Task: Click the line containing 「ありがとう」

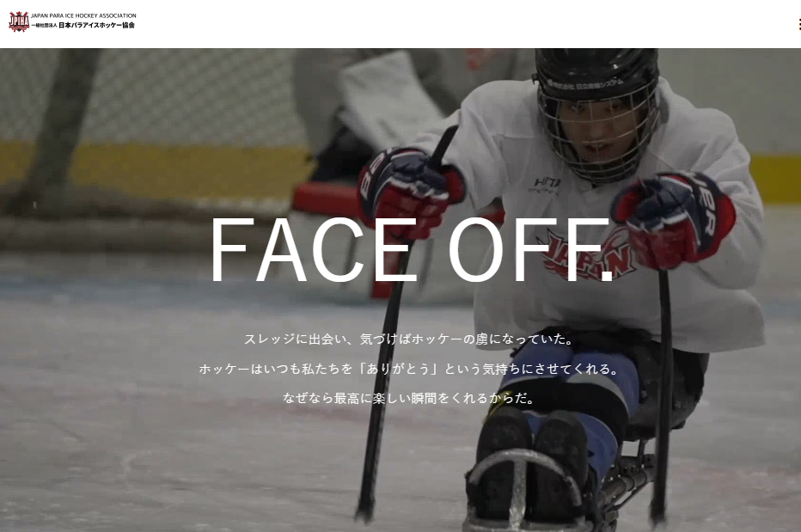Action: pyautogui.click(x=409, y=369)
